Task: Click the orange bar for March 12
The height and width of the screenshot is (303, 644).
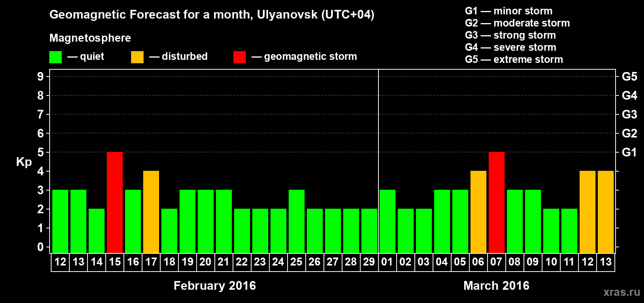Action: point(588,212)
